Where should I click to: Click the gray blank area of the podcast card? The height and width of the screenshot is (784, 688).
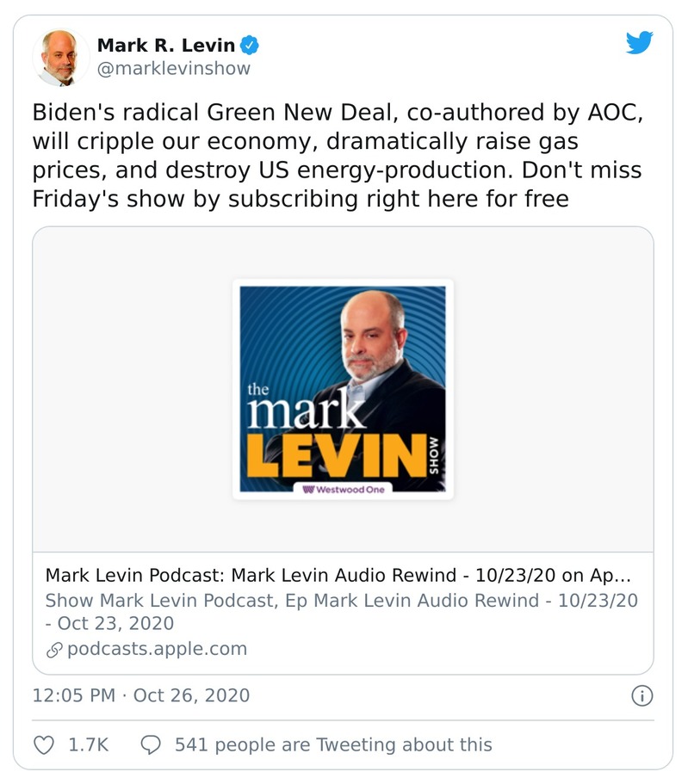click(551, 387)
